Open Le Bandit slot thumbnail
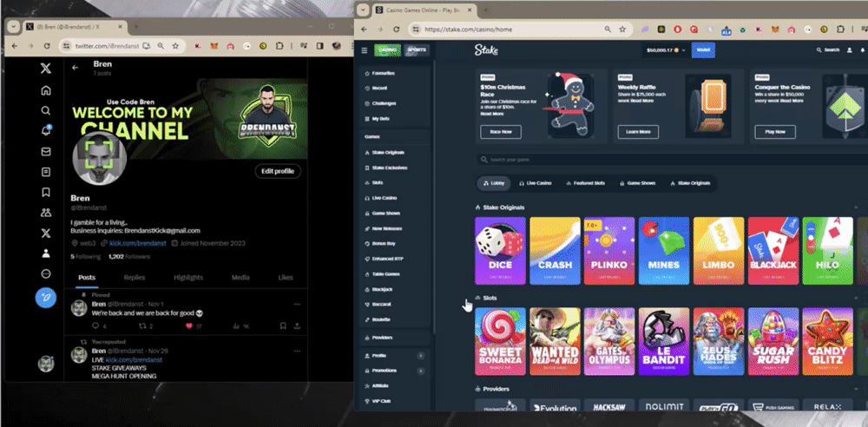Screen dimensions: 868x427 pos(664,342)
